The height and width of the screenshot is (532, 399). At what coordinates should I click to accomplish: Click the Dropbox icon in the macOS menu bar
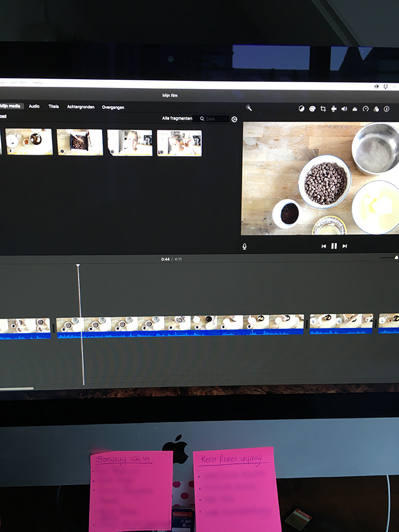point(385,87)
